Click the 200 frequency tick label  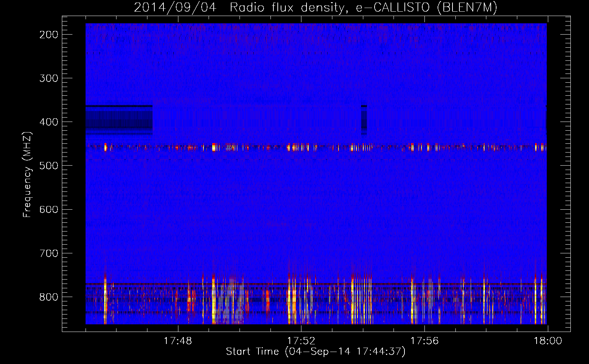pyautogui.click(x=49, y=35)
